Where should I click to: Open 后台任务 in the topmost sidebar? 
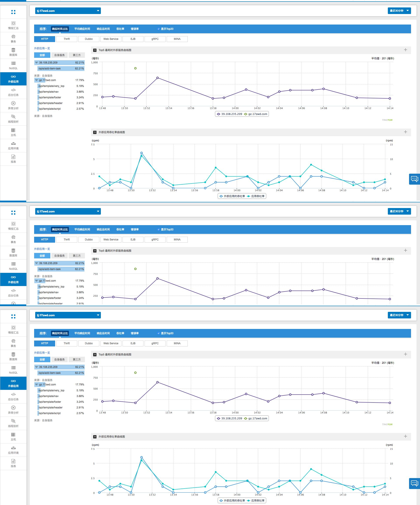click(x=13, y=92)
